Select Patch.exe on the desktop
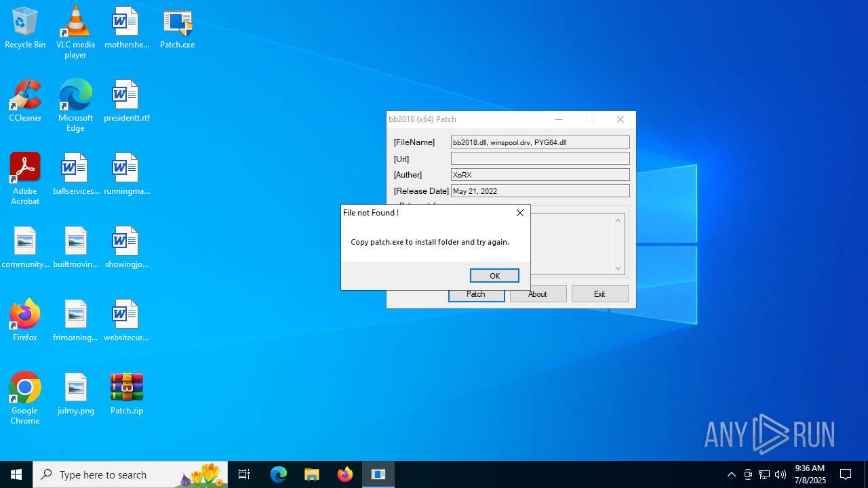The image size is (868, 488). (x=177, y=28)
